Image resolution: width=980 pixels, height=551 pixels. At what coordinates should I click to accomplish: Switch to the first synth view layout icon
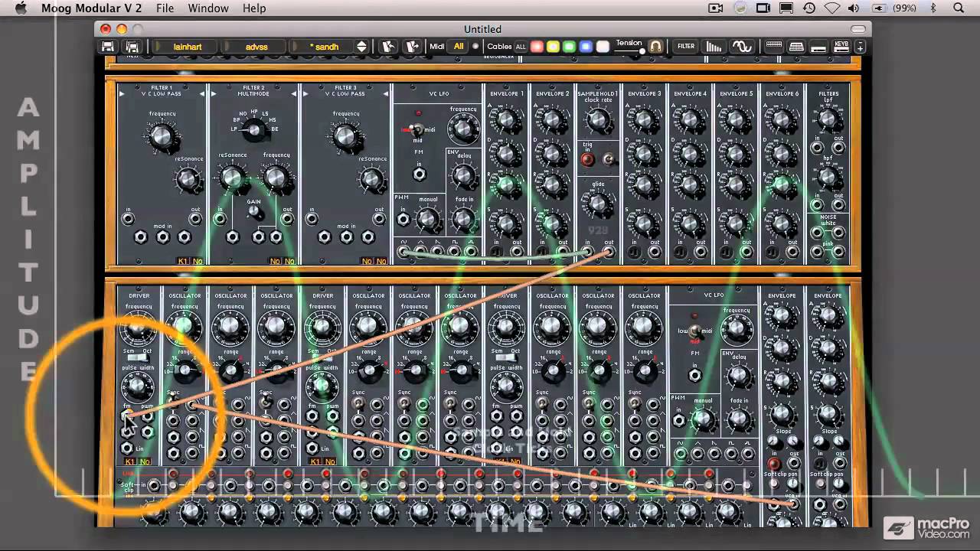coord(773,47)
